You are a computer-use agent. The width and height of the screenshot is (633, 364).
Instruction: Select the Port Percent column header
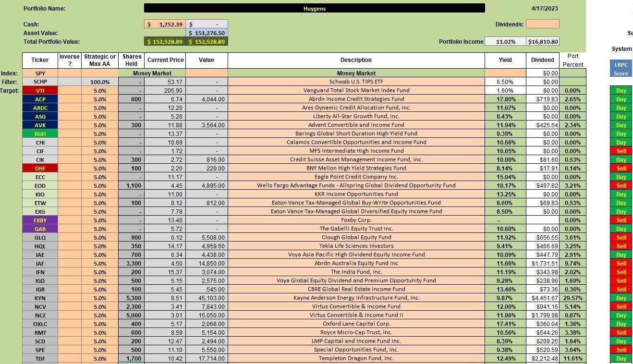pos(573,60)
